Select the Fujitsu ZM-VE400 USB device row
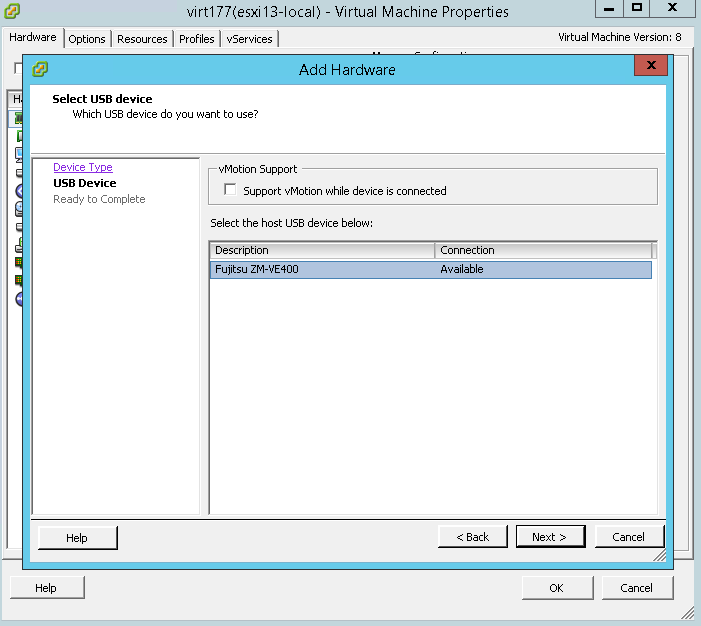This screenshot has height=626, width=701. (431, 270)
